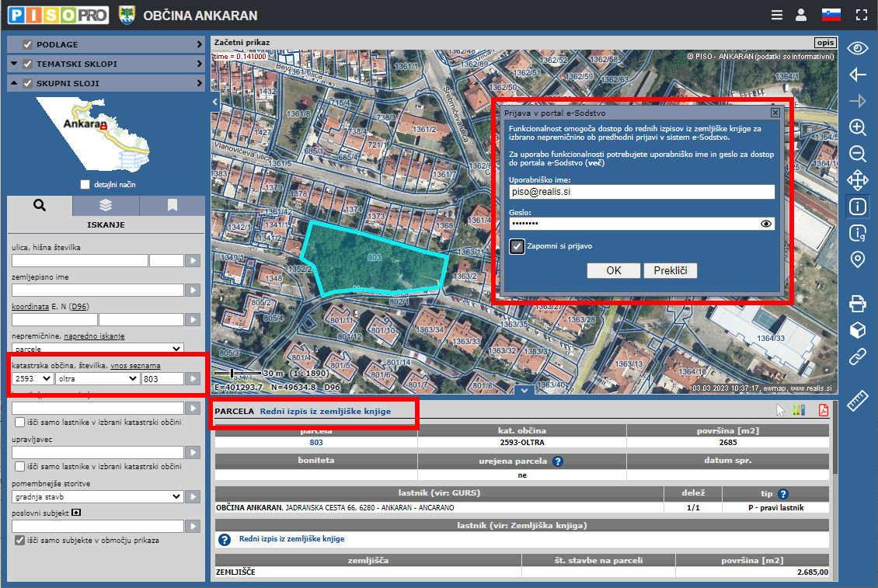This screenshot has width=878, height=588.
Task: Select the zoom out magnifier tool
Action: [x=858, y=154]
